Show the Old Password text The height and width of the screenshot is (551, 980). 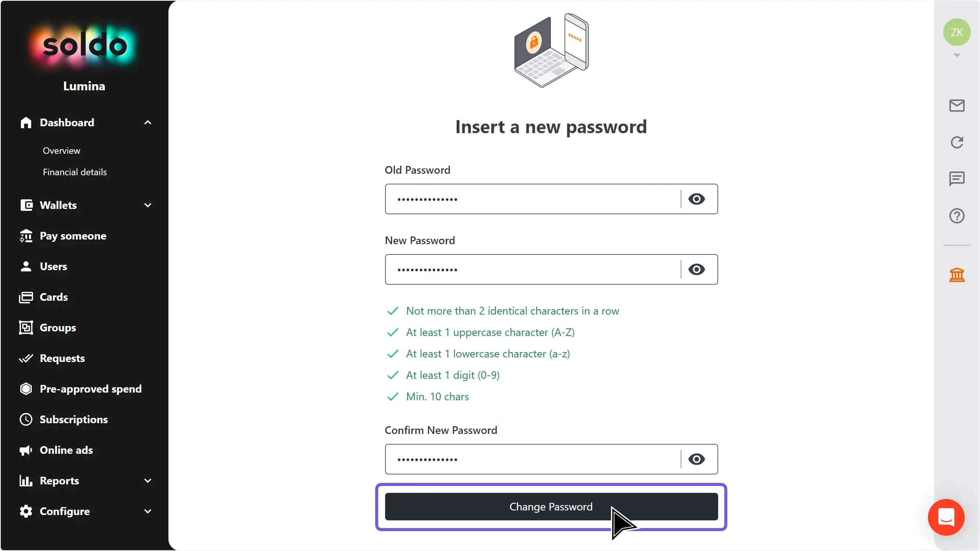696,199
